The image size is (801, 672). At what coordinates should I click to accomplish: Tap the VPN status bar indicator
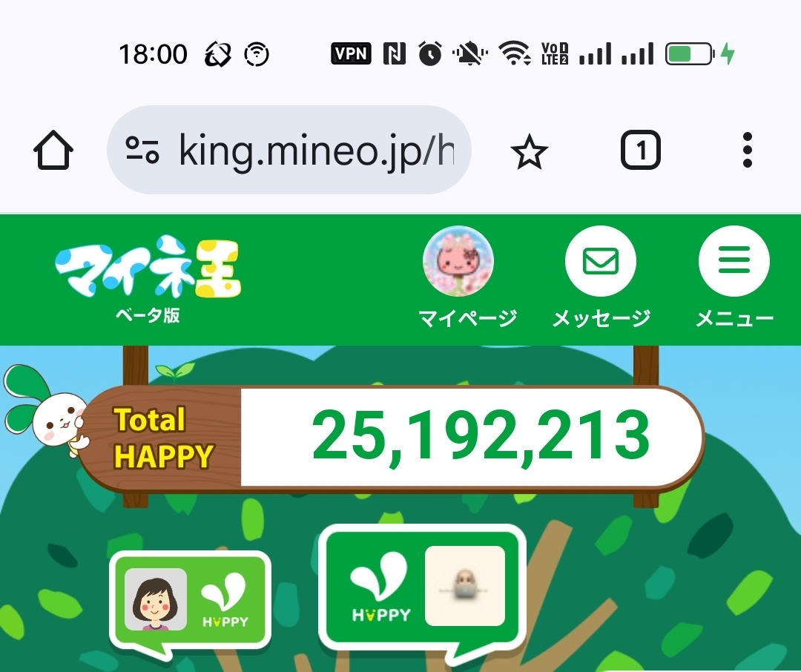[x=351, y=53]
